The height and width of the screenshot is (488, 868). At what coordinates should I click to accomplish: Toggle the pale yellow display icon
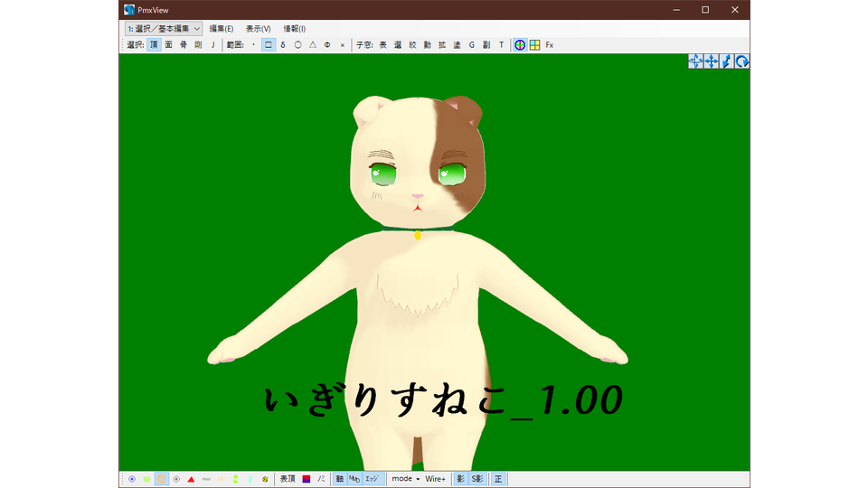coord(221,479)
